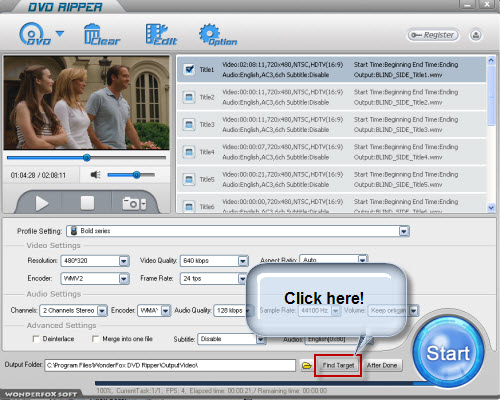Open the video Encoder WMV2 dropdown
This screenshot has width=500, height=400.
(x=124, y=278)
